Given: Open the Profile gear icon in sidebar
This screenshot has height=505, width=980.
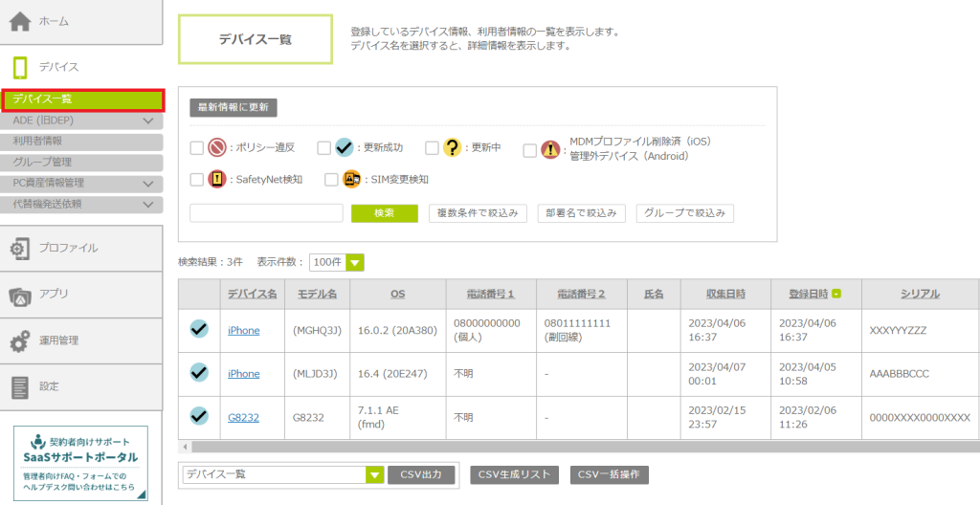Looking at the screenshot, I should pos(20,248).
